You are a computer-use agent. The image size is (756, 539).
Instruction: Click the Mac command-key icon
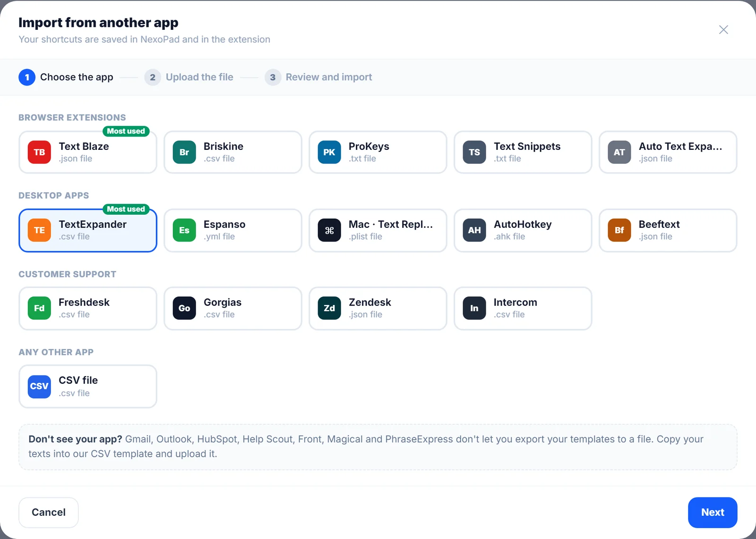pyautogui.click(x=329, y=230)
